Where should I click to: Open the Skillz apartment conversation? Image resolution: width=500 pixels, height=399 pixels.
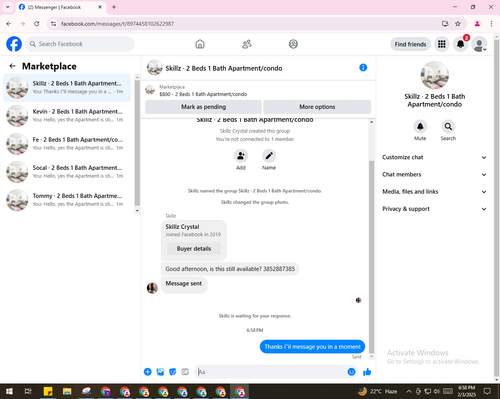[67, 88]
